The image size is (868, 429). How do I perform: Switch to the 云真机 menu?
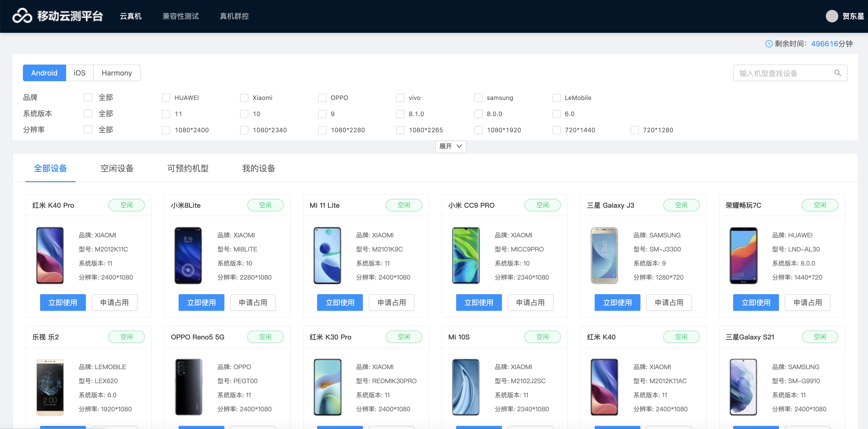click(131, 16)
